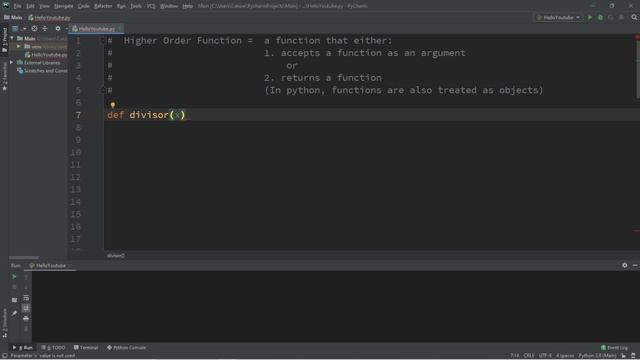The width and height of the screenshot is (640, 360).
Task: Open the Run tool window button at bottom
Action: click(x=22, y=348)
